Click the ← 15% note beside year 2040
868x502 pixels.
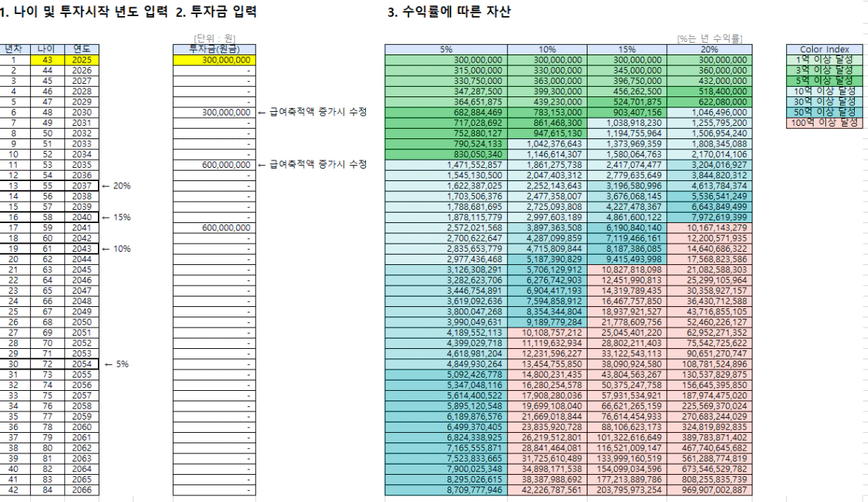116,218
